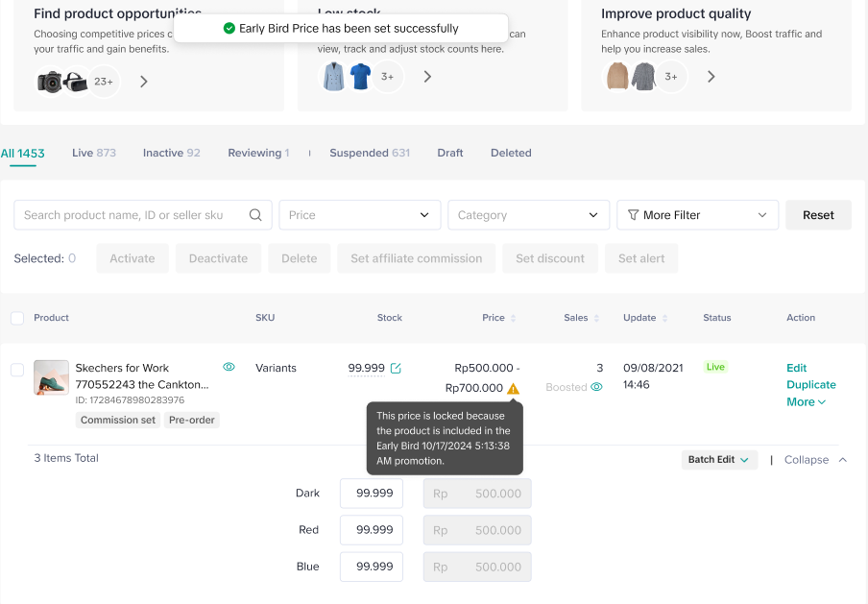The image size is (868, 604).
Task: Open the Price filter dropdown
Action: point(360,215)
